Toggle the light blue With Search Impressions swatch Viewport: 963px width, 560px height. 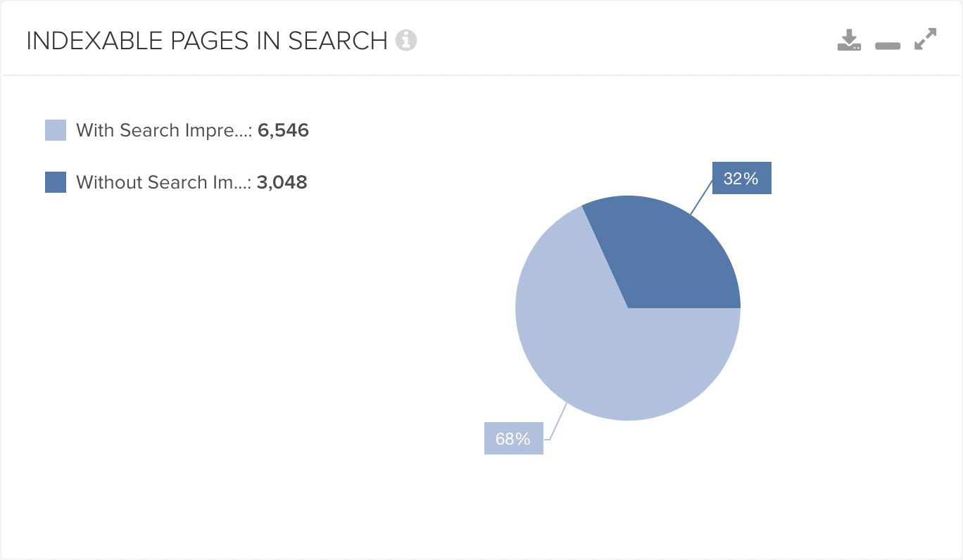tap(56, 130)
